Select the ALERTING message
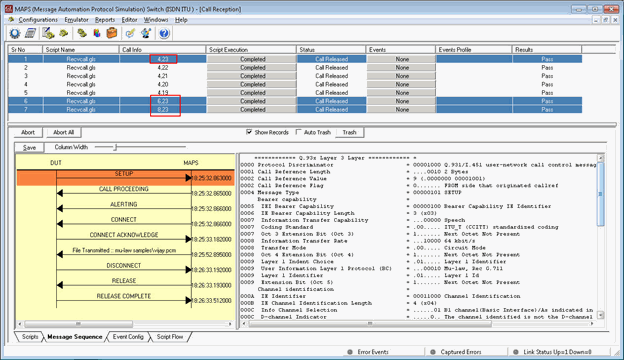 click(x=123, y=204)
